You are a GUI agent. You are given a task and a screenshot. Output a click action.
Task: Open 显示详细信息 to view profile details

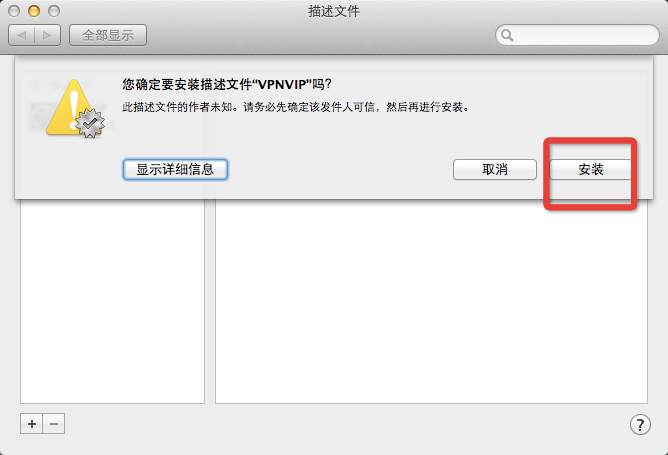[x=175, y=170]
